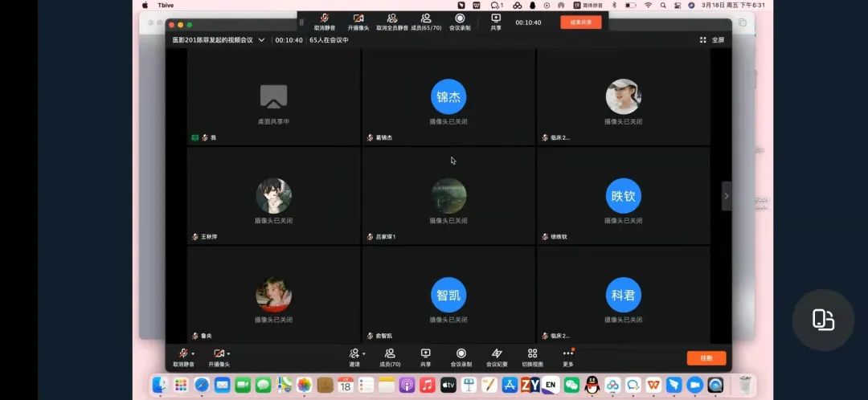Viewport: 868px width, 400px height.
Task: Go to next page of participants
Action: (727, 196)
